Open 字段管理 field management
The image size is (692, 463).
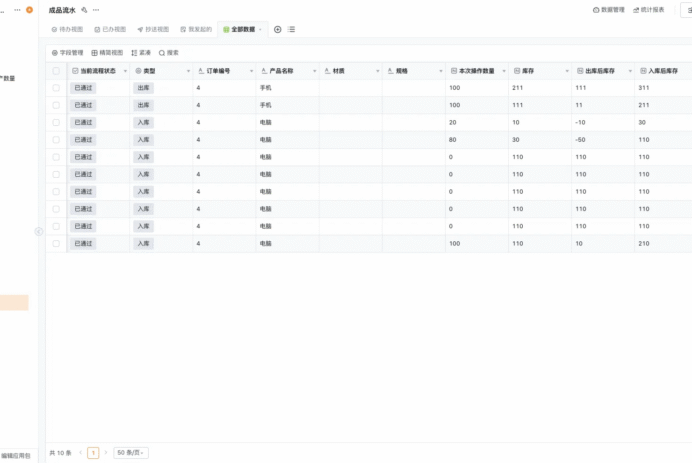point(68,53)
